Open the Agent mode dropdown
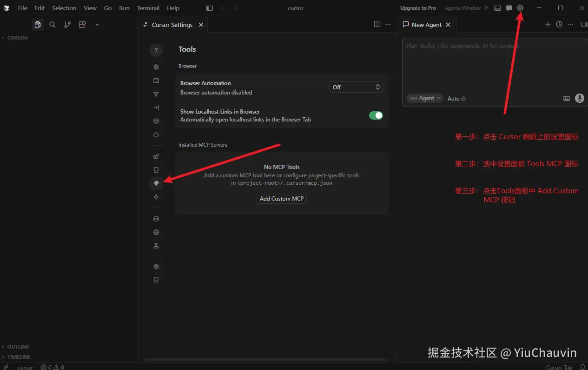The width and height of the screenshot is (588, 370). point(425,98)
